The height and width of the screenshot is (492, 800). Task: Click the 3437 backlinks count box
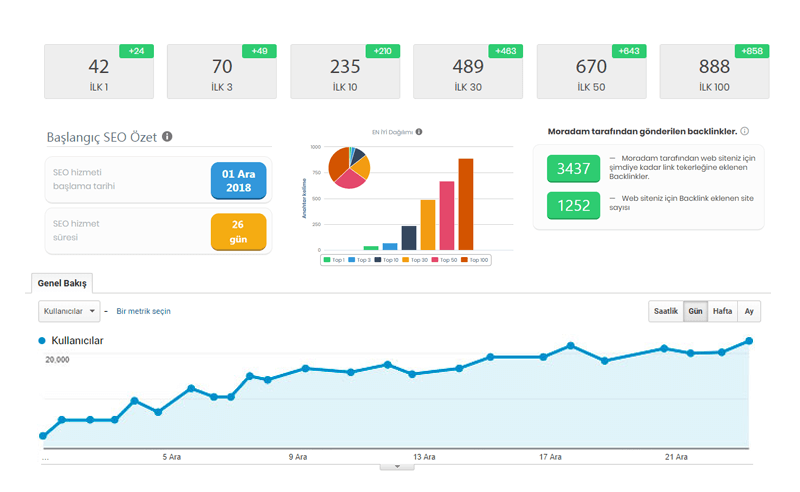pos(573,168)
